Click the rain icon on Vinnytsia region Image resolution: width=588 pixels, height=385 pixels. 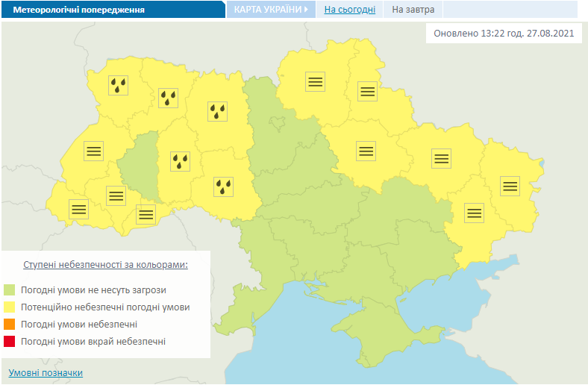223,186
